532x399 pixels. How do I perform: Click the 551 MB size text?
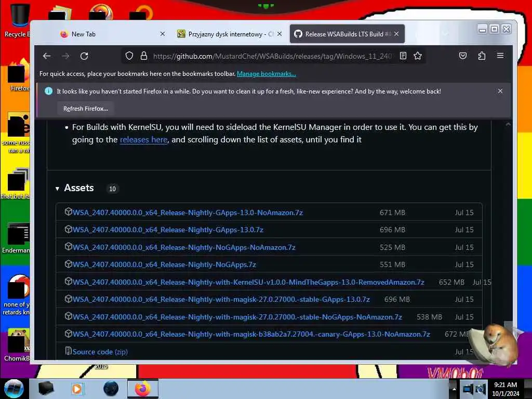pos(392,264)
